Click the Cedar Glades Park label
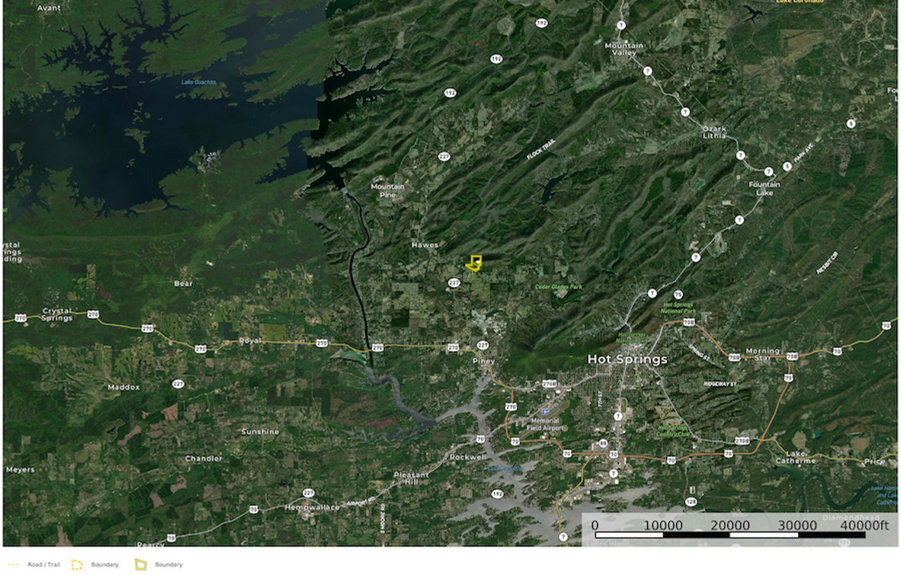Image resolution: width=901 pixels, height=588 pixels. (x=559, y=286)
